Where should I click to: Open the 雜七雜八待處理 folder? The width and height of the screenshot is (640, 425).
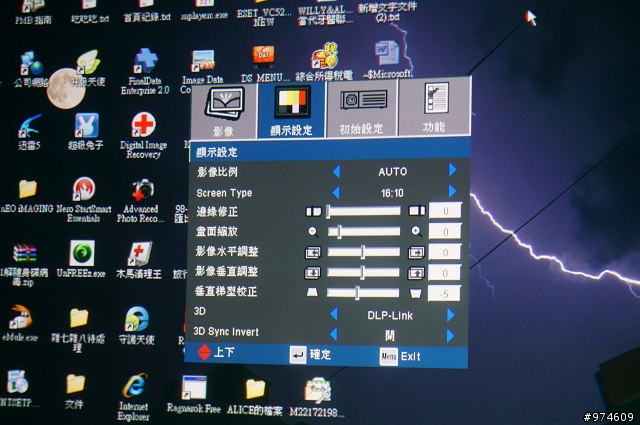point(78,330)
